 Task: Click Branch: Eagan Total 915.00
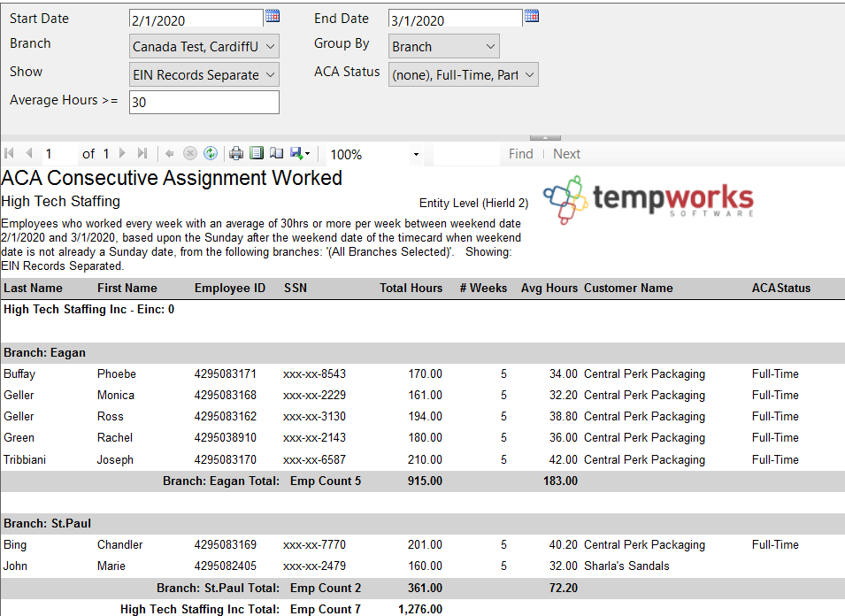click(425, 481)
